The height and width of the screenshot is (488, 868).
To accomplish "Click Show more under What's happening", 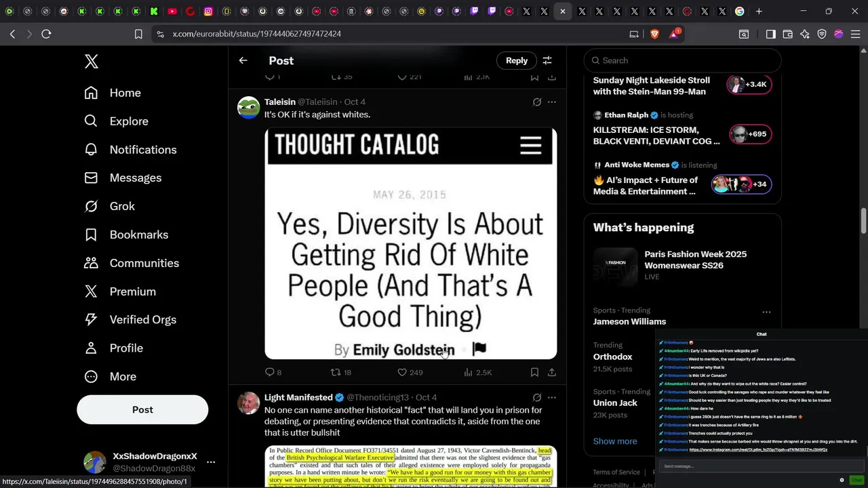I will pyautogui.click(x=615, y=441).
